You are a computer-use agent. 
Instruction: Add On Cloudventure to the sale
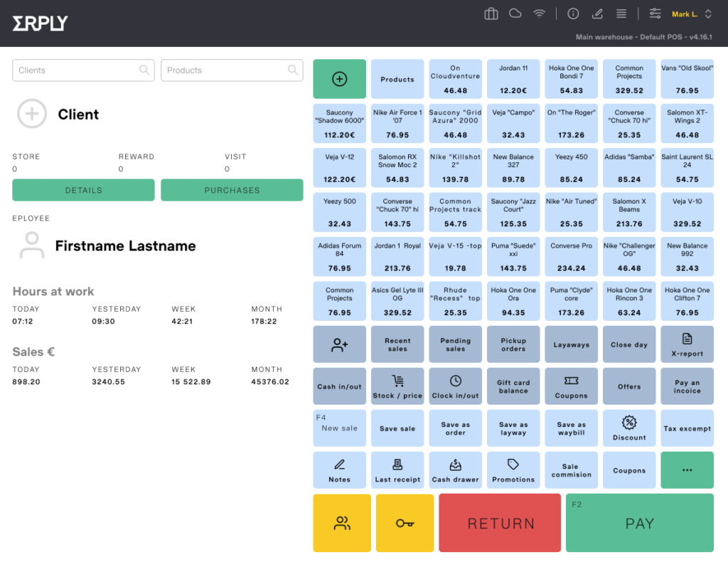click(x=455, y=79)
